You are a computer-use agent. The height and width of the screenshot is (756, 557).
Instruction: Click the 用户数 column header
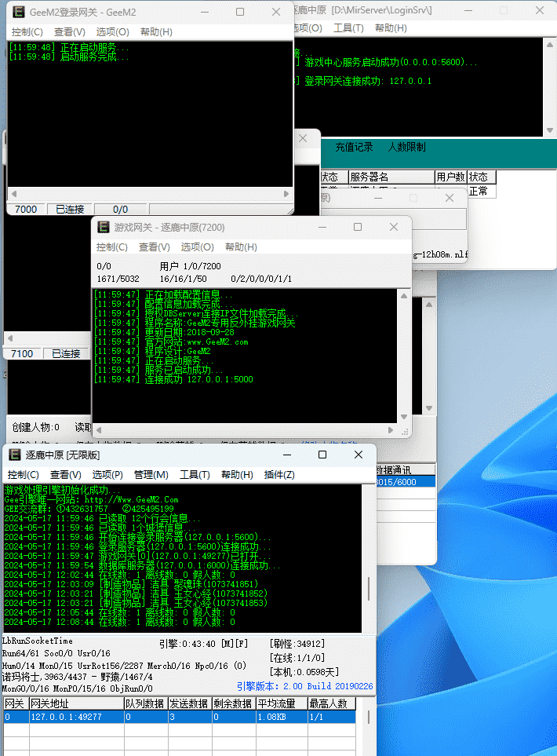click(x=450, y=177)
